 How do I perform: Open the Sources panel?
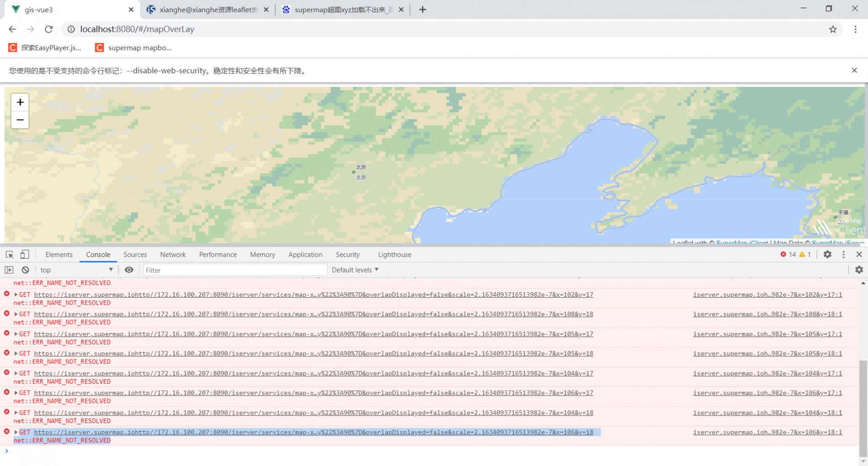(x=135, y=255)
